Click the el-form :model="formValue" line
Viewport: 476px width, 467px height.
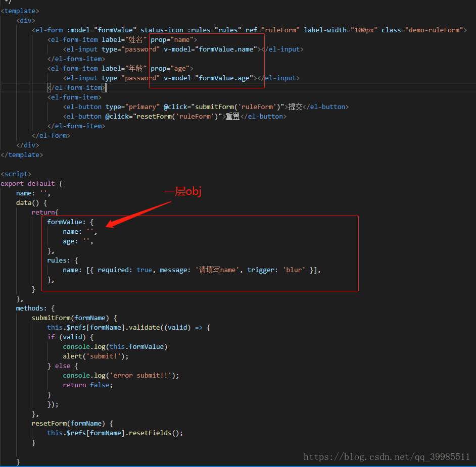(x=249, y=30)
